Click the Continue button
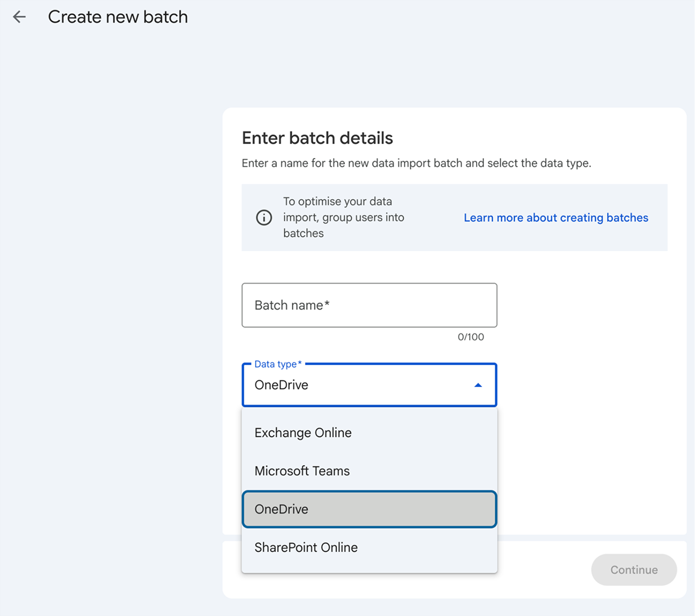 coord(634,570)
